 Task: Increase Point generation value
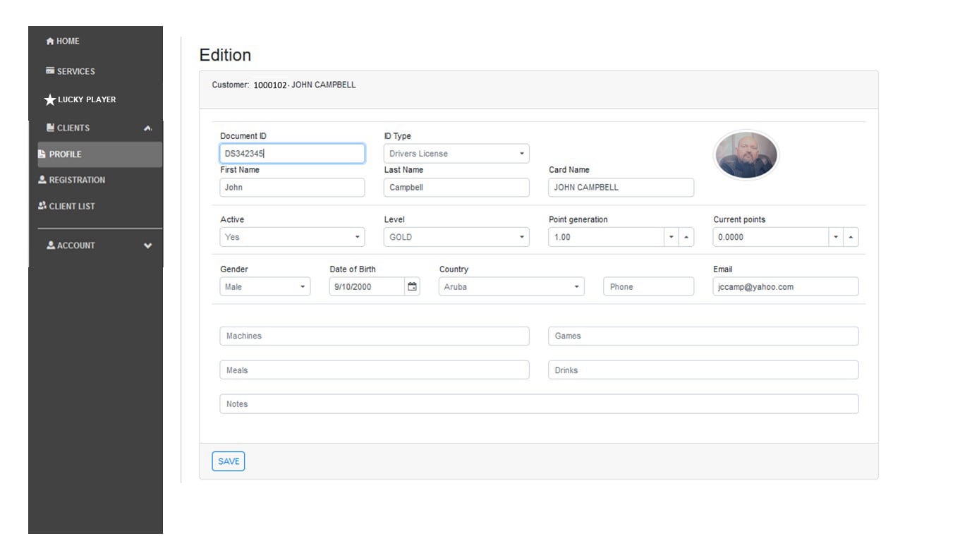pyautogui.click(x=686, y=237)
